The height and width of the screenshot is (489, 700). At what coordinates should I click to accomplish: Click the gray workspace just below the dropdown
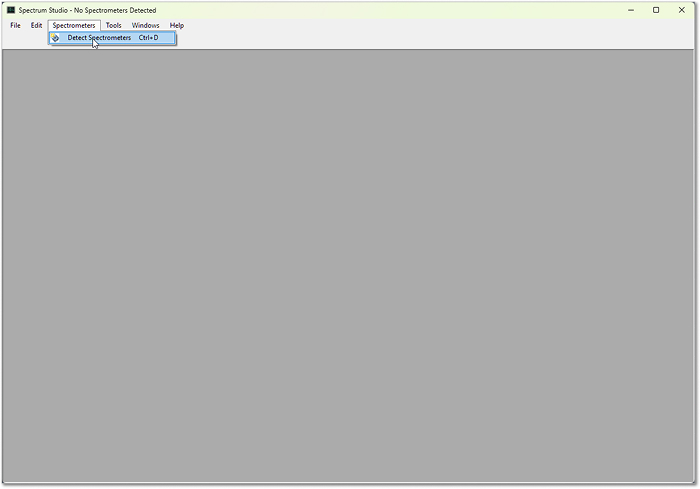point(112,60)
